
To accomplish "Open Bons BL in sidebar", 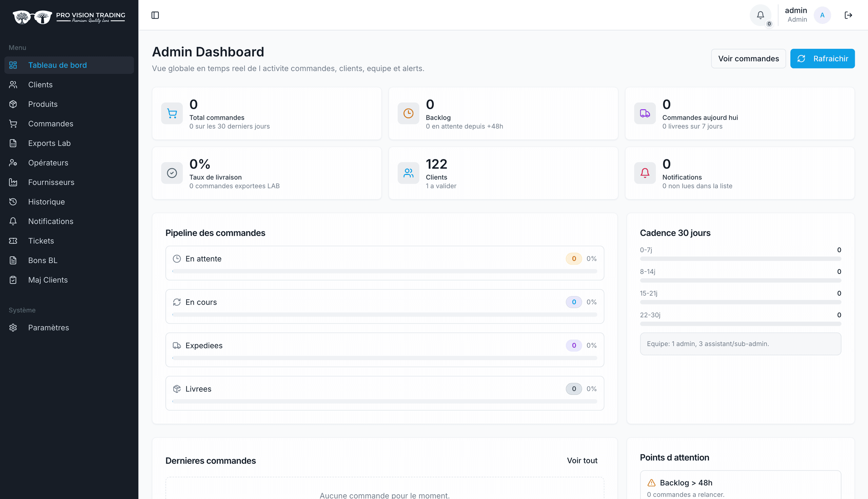I will pos(69,260).
